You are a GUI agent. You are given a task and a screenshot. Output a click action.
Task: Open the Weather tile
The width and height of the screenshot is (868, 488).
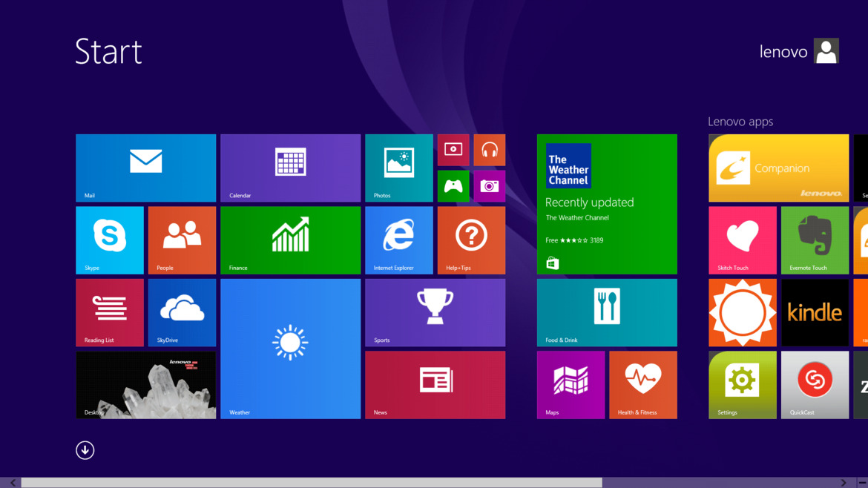coord(290,349)
